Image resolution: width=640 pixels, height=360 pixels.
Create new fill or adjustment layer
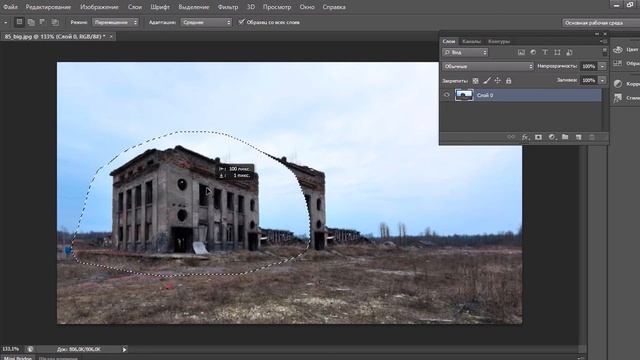click(x=552, y=137)
